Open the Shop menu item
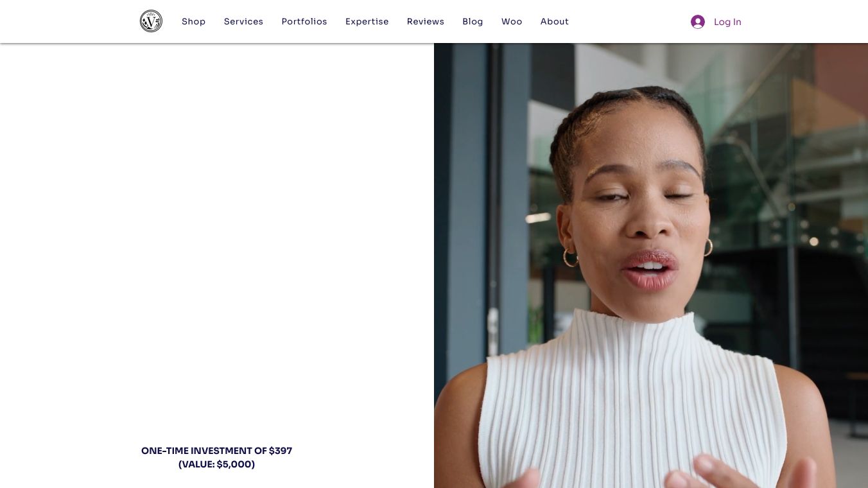 point(193,21)
